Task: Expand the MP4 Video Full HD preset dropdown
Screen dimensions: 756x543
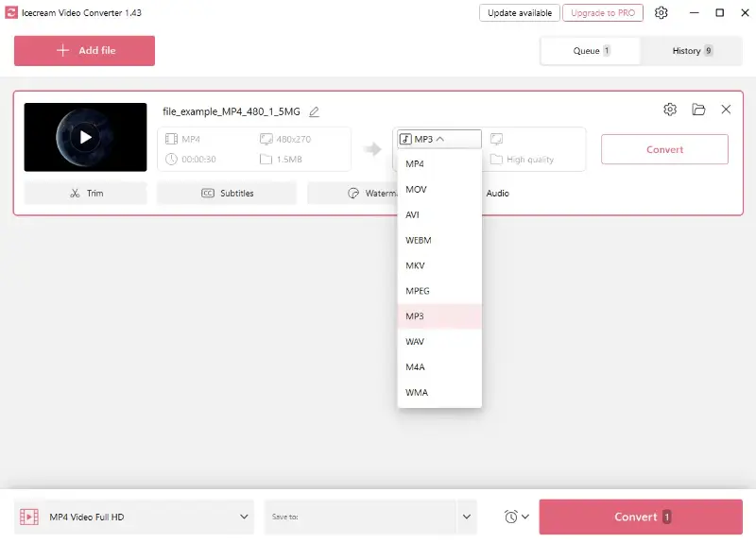Action: click(x=244, y=517)
